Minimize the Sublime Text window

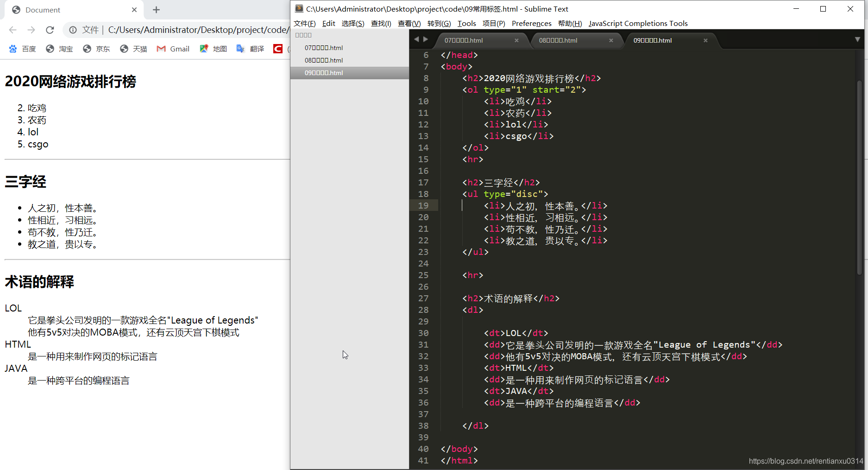click(796, 9)
